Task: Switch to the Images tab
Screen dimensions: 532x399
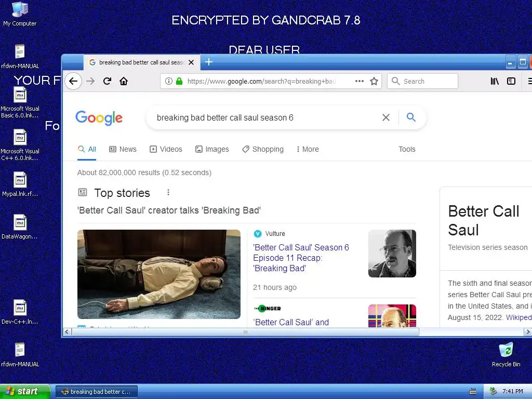Action: pyautogui.click(x=212, y=149)
